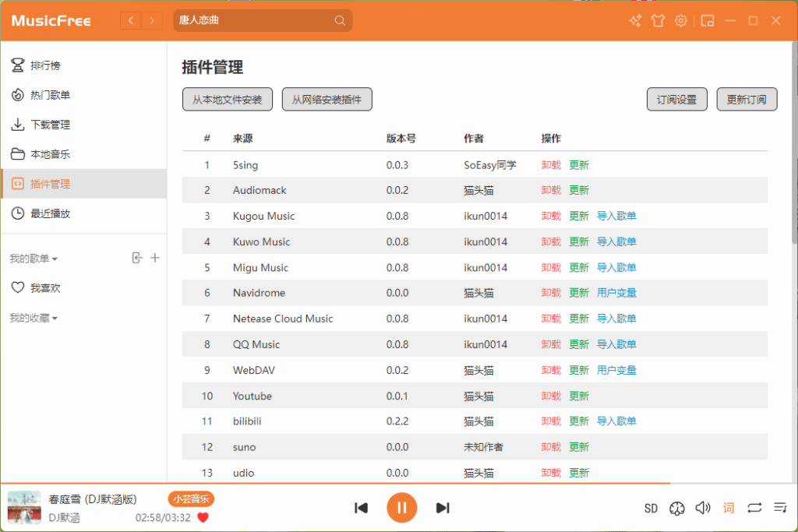Screen dimensions: 798x532
Task: Switch to mini-mode window icon
Action: 708,20
